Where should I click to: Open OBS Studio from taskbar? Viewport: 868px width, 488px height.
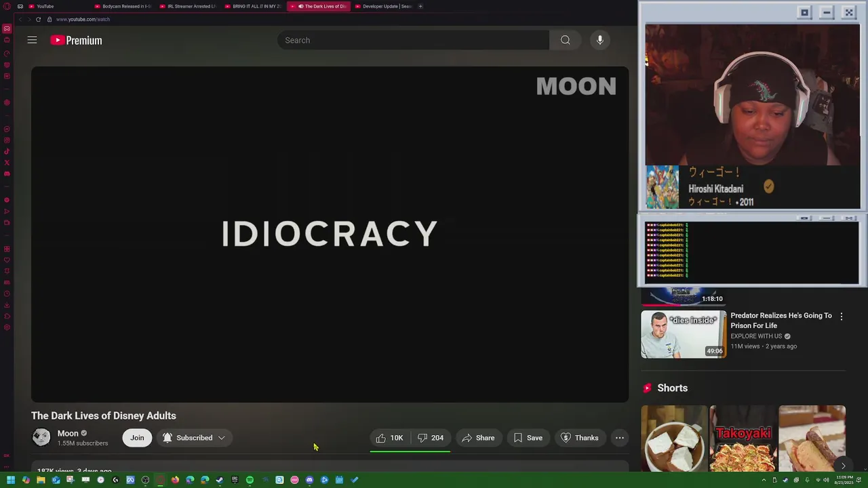(x=145, y=480)
